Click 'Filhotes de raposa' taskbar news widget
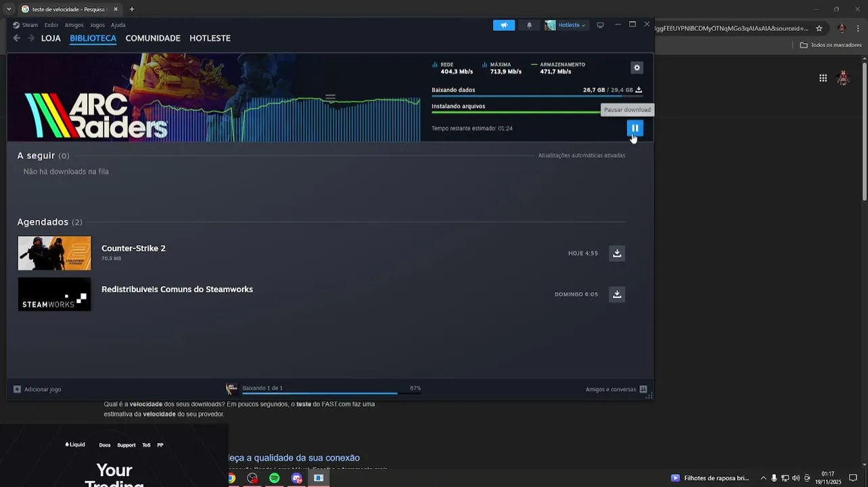 [x=710, y=478]
